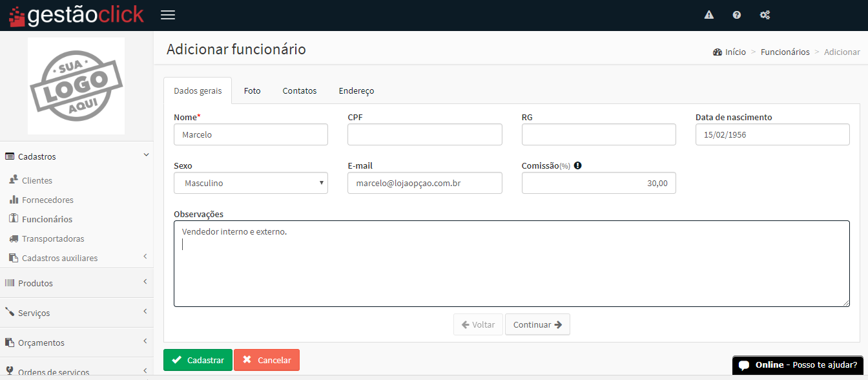Switch to the Dados gerais tab
Viewport: 868px width, 380px height.
(x=198, y=90)
